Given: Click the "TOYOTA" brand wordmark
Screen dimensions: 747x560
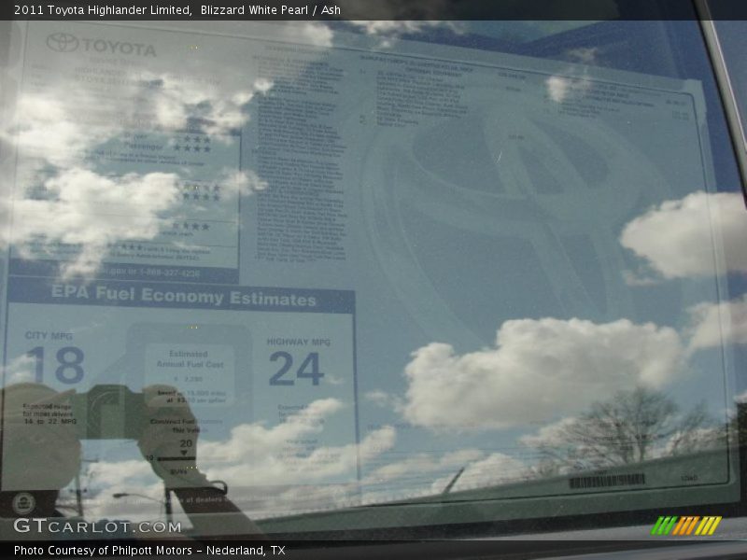Looking at the screenshot, I should click(120, 48).
